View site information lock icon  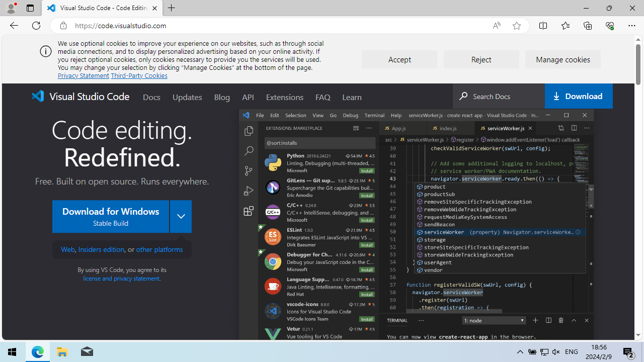point(63,26)
